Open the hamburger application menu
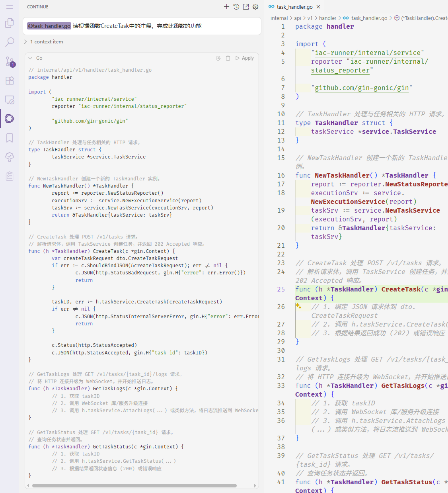The height and width of the screenshot is (493, 448). tap(10, 7)
